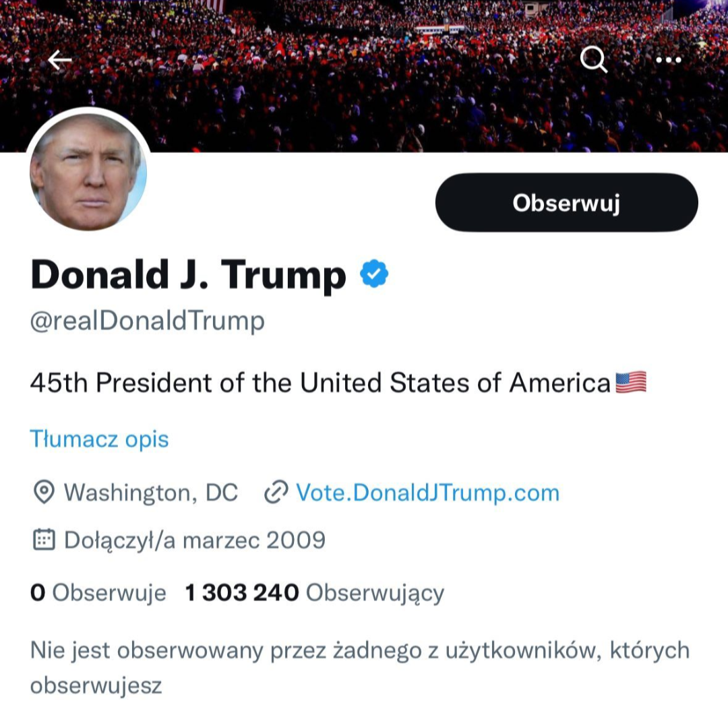Screen dimensions: 728x715
Task: Open the profile avatar photo
Action: pos(88,171)
